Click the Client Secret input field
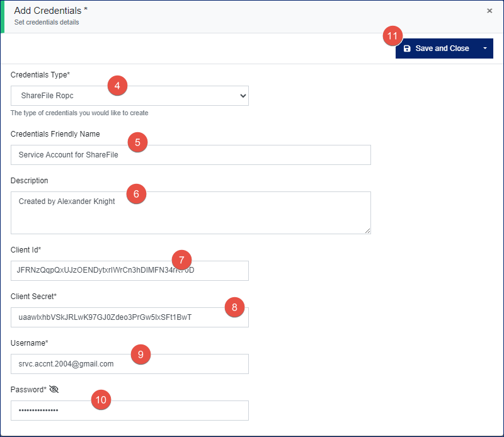 coord(126,317)
